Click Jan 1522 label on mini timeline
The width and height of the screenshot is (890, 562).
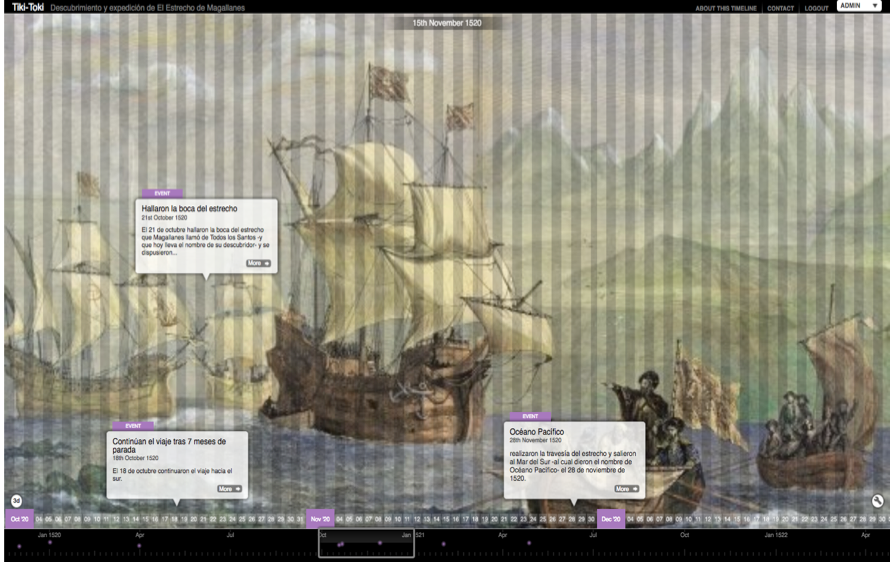(775, 535)
